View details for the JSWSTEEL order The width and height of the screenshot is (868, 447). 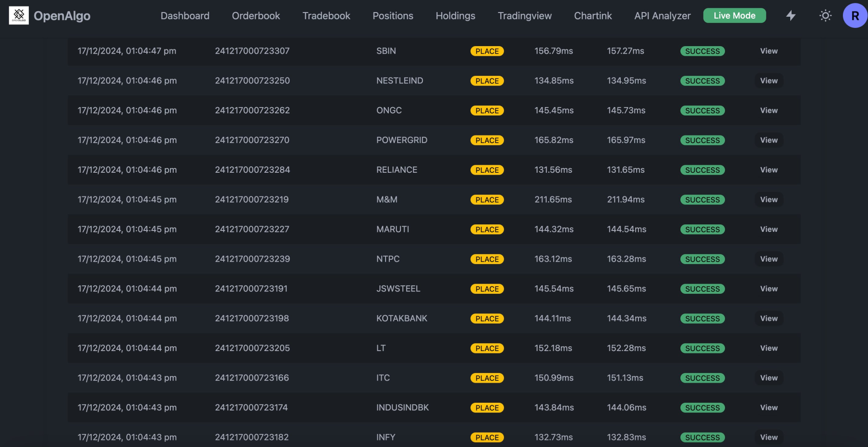tap(769, 289)
